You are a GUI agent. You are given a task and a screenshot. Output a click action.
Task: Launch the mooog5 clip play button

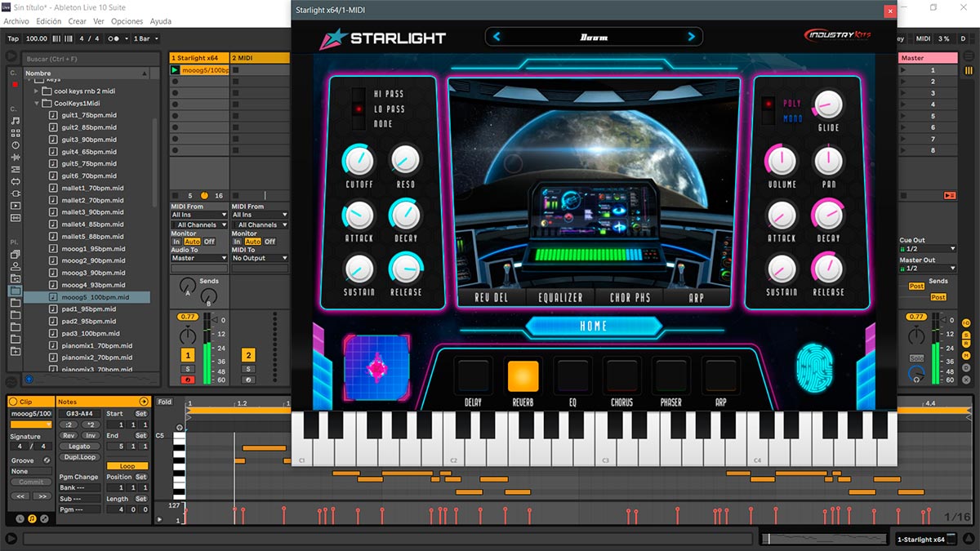pyautogui.click(x=174, y=70)
